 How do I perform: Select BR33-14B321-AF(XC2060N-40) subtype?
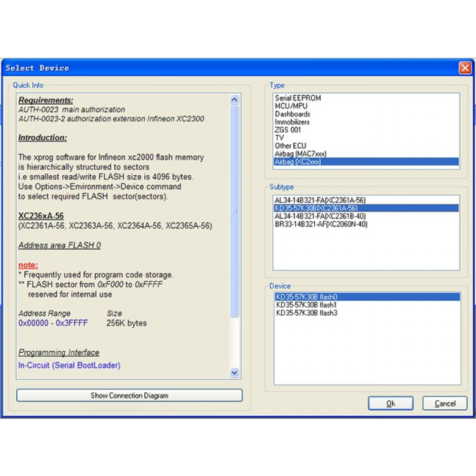(321, 224)
